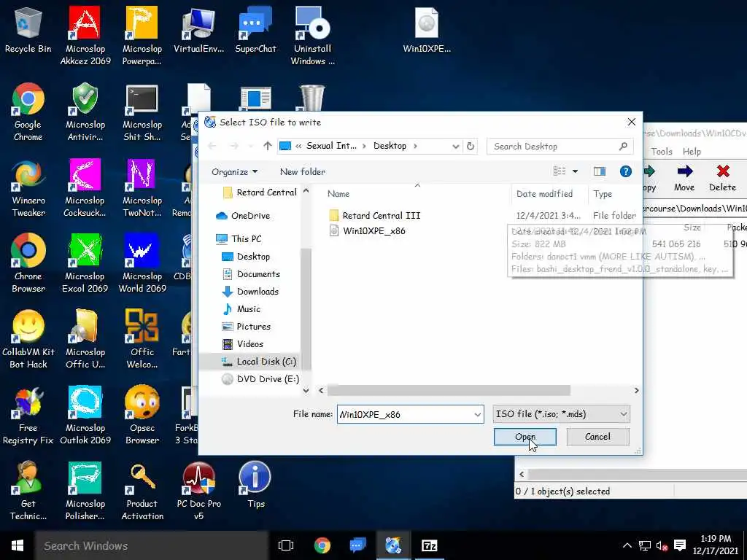This screenshot has height=560, width=747.
Task: Open the ISO file type filter dropdown
Action: pyautogui.click(x=562, y=414)
